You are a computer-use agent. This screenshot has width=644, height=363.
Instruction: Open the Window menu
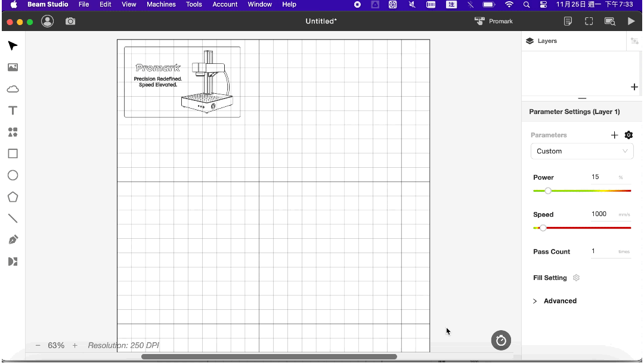pyautogui.click(x=260, y=5)
